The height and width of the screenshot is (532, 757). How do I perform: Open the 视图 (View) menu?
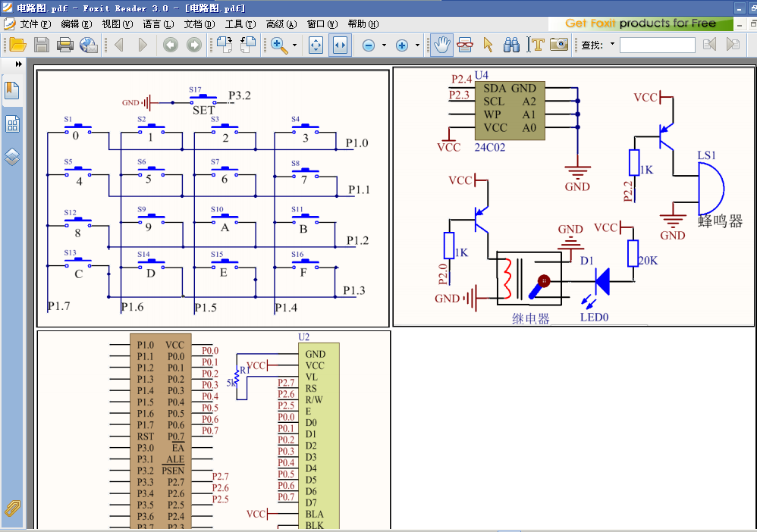point(118,23)
